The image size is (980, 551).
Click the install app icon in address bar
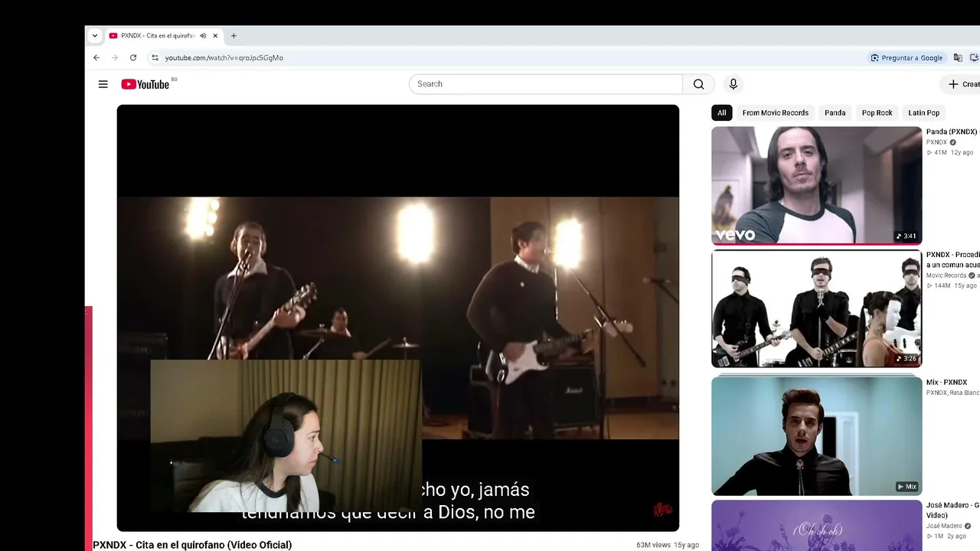coord(975,58)
